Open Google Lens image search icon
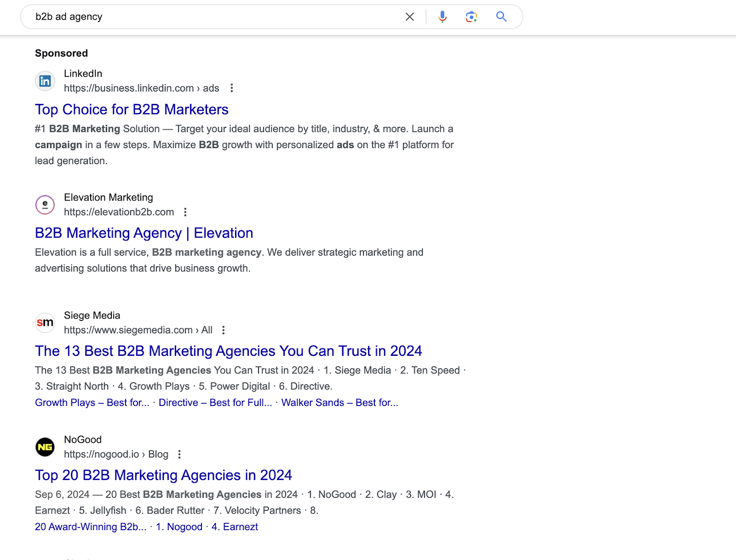 (471, 17)
